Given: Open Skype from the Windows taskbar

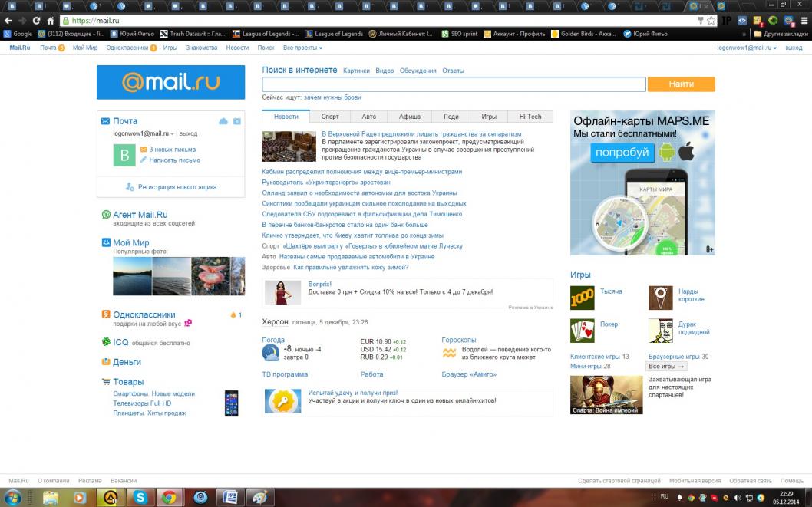Looking at the screenshot, I should pyautogui.click(x=140, y=498).
